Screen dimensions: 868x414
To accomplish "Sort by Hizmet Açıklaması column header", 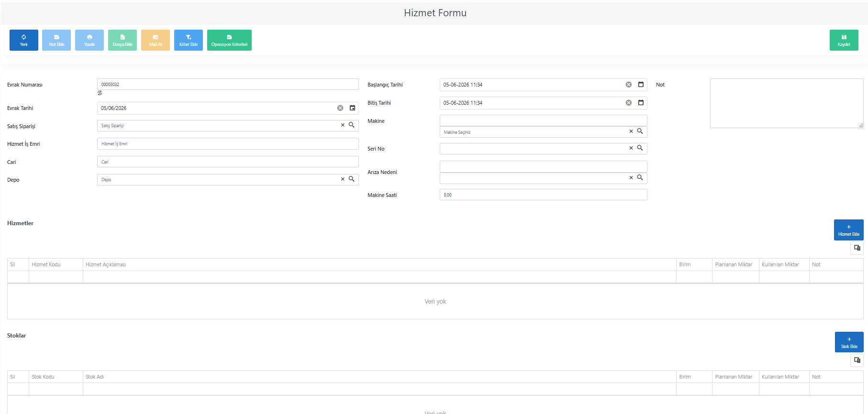I will (379, 264).
